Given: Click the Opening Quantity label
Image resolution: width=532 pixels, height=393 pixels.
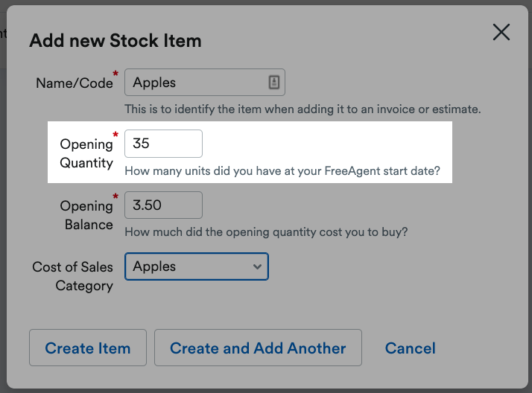Looking at the screenshot, I should (86, 153).
